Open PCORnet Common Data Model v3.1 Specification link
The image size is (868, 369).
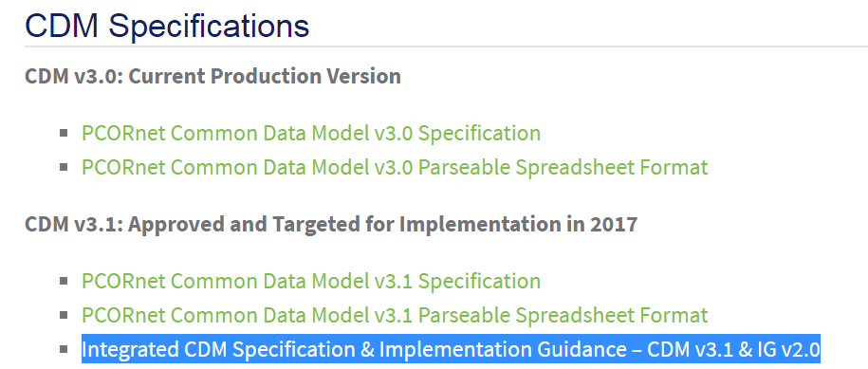click(x=311, y=281)
